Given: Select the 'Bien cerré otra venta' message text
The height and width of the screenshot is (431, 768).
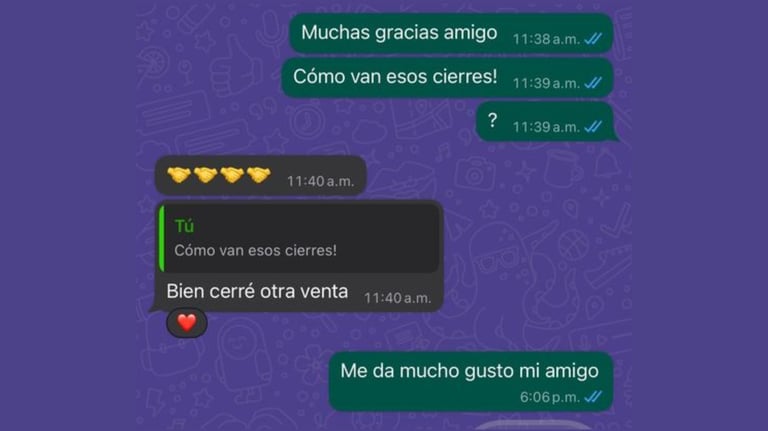Looking at the screenshot, I should click(x=257, y=291).
